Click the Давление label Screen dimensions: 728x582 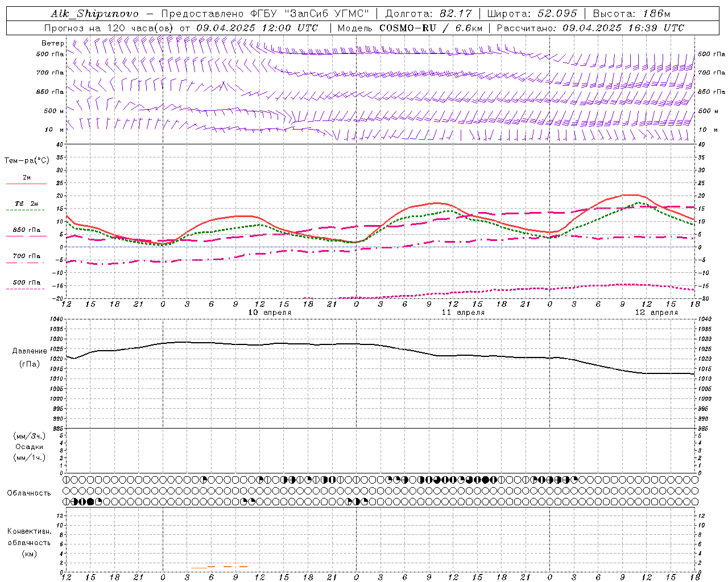[x=30, y=351]
